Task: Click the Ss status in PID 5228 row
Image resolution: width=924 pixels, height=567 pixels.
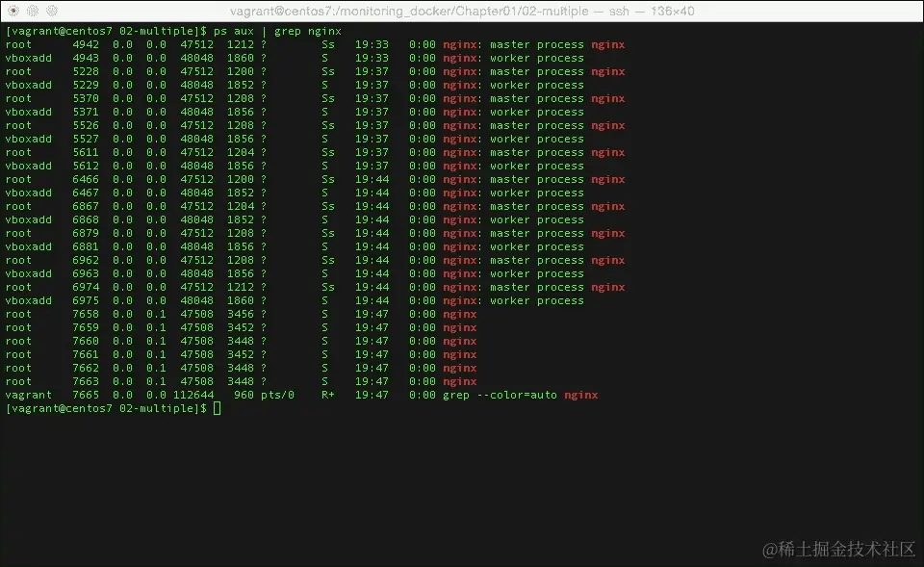Action: (x=328, y=72)
